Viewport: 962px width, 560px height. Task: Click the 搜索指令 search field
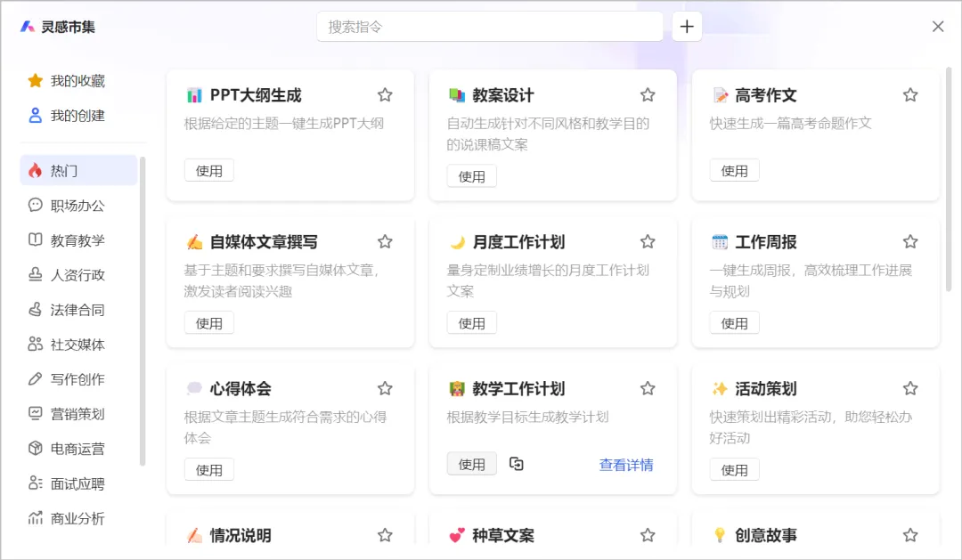click(x=490, y=27)
